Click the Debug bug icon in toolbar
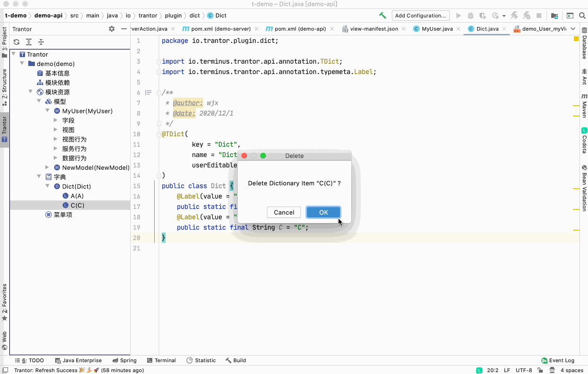Screen dimensions: 588x374 [x=470, y=16]
